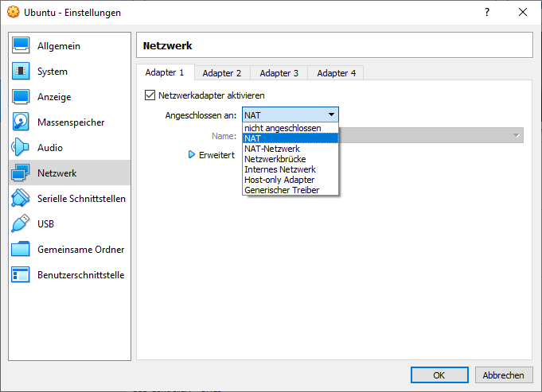Select the Netzwerk monitors icon
Screen dimensions: 542x392
(21, 173)
